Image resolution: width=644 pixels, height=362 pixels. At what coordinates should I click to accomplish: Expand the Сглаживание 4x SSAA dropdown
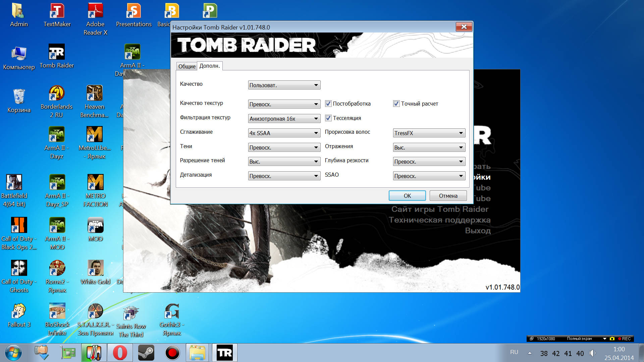click(284, 133)
